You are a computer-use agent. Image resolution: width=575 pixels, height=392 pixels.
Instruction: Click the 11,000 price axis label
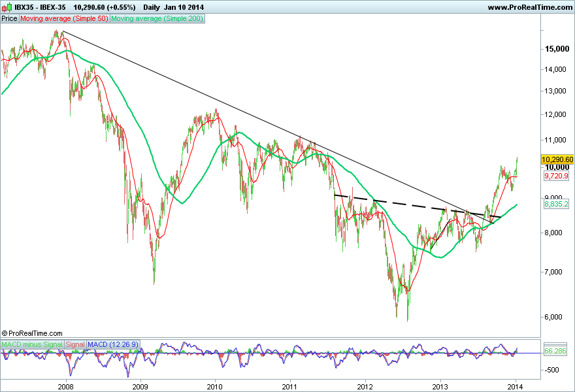pyautogui.click(x=555, y=140)
